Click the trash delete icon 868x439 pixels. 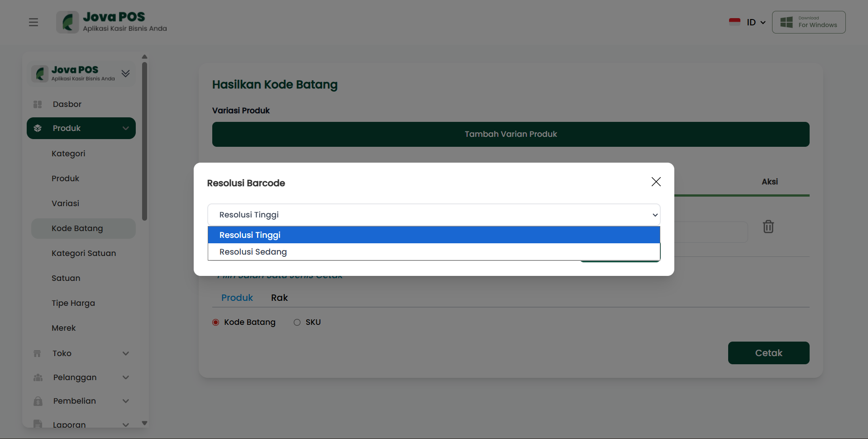click(x=768, y=227)
